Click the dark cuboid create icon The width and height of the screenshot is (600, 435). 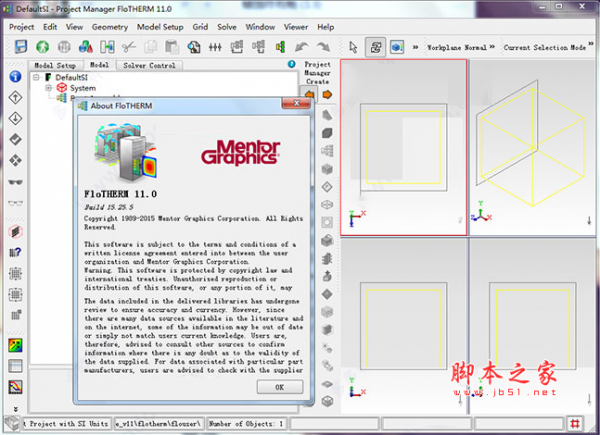(327, 133)
